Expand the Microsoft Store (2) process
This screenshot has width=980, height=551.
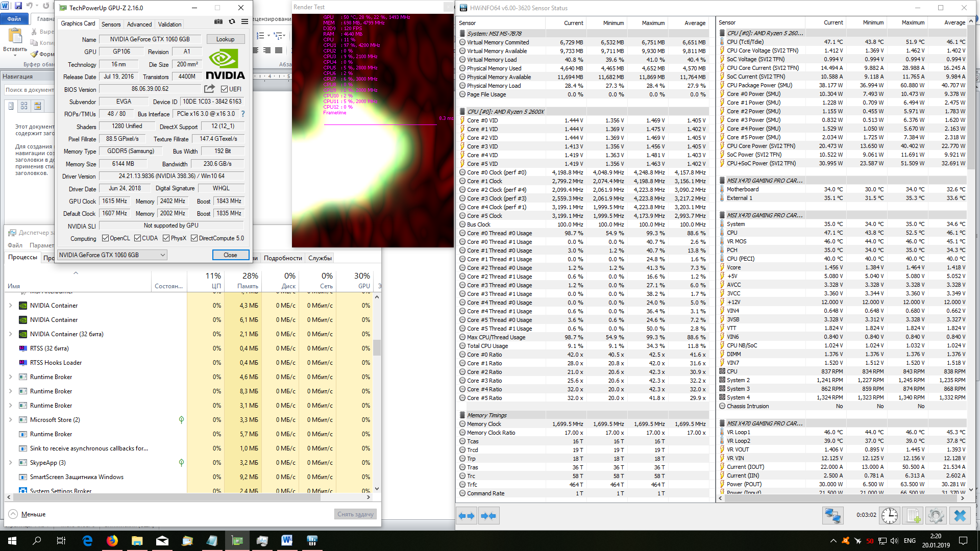pos(10,420)
